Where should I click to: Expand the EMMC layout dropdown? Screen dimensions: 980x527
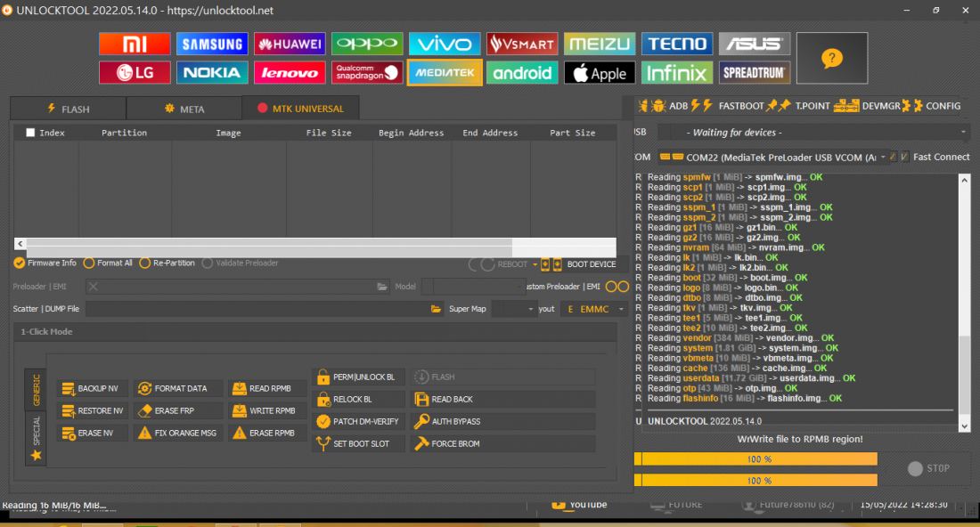[621, 309]
